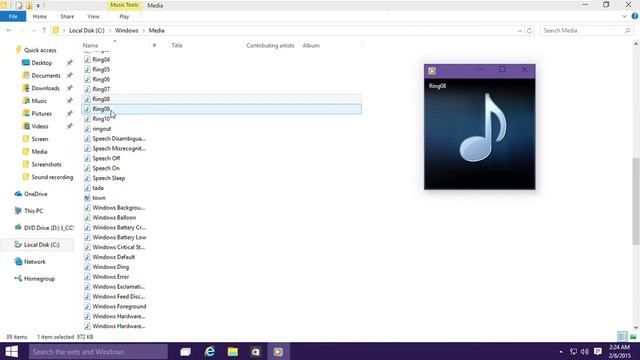Sort by the # track column header
This screenshot has height=360, width=640.
[x=154, y=45]
